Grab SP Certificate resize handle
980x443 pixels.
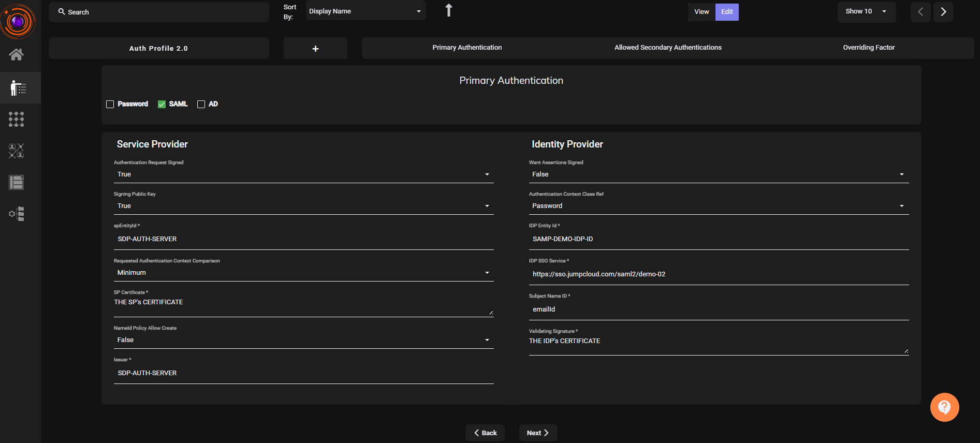tap(491, 313)
